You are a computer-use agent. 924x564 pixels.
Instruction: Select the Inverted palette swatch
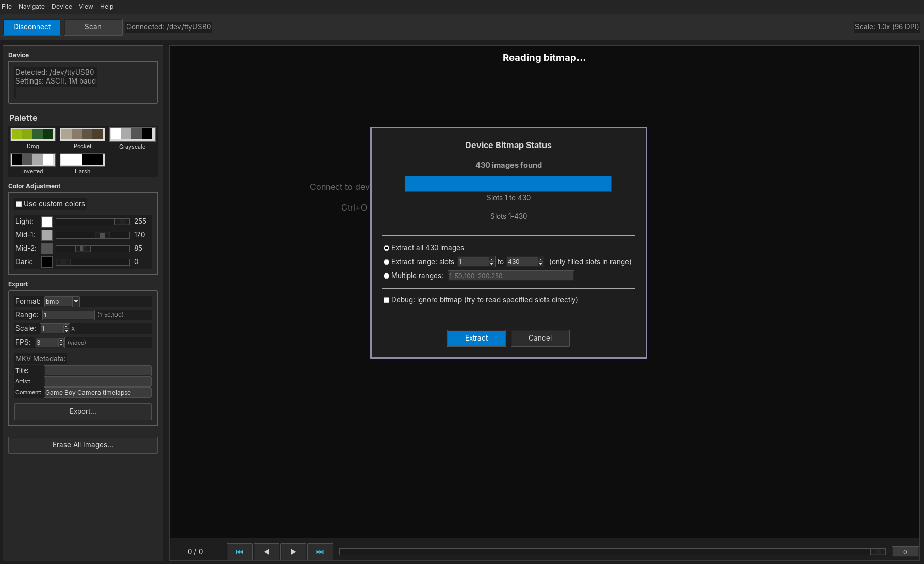point(33,160)
